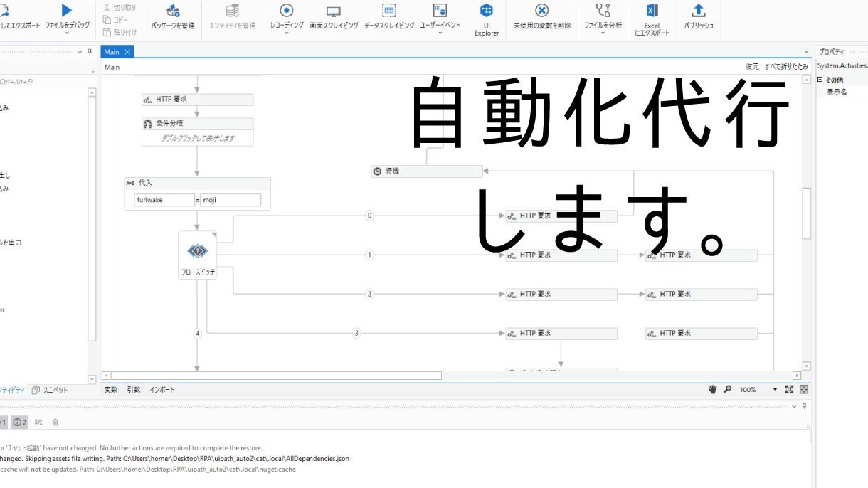Collapse the その他 property group
The height and width of the screenshot is (488, 868).
(820, 80)
